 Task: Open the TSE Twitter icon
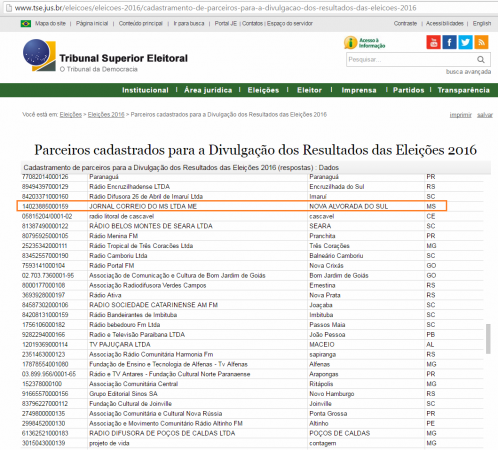(x=465, y=42)
